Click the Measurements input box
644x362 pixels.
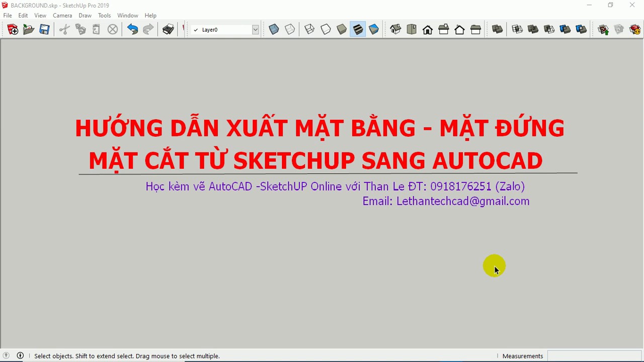coord(595,356)
